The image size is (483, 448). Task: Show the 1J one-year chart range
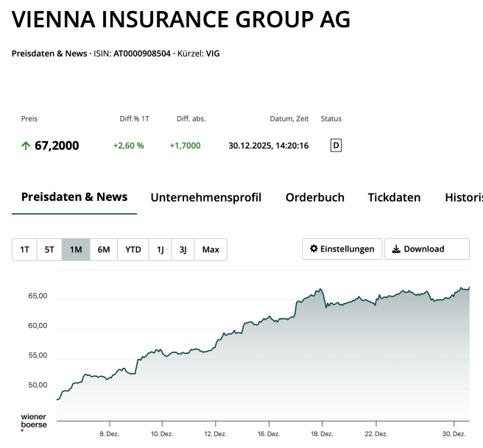tap(160, 249)
